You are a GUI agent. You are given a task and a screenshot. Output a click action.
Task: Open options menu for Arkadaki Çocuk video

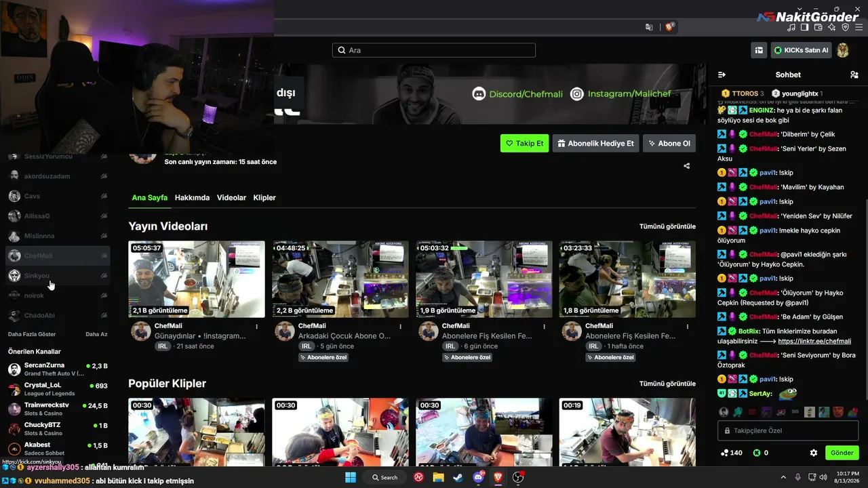coord(401,326)
